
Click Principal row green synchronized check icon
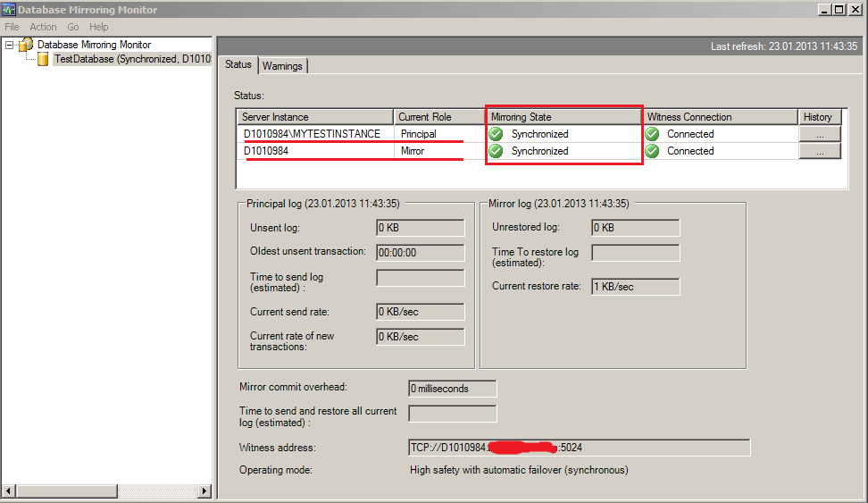(x=497, y=134)
